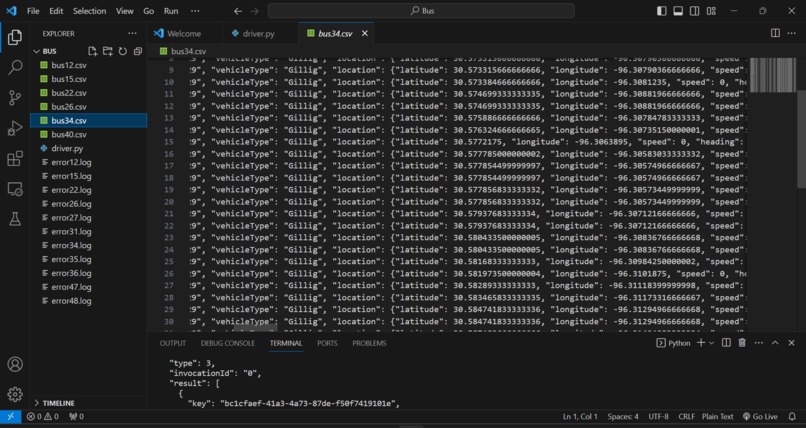Open Run and Debug view
The image size is (806, 428).
15,128
